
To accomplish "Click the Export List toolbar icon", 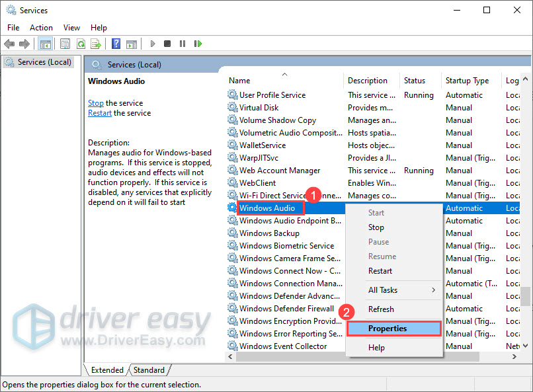I will 96,44.
